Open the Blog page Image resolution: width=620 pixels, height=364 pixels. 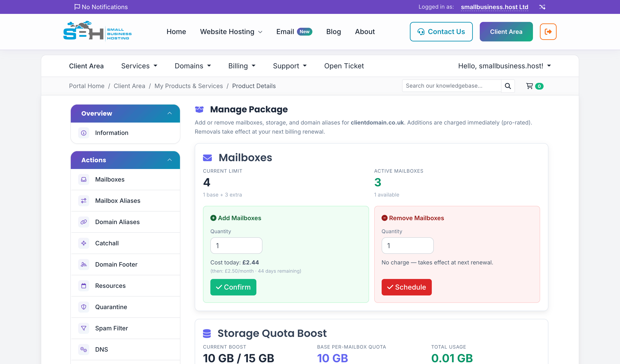tap(333, 32)
